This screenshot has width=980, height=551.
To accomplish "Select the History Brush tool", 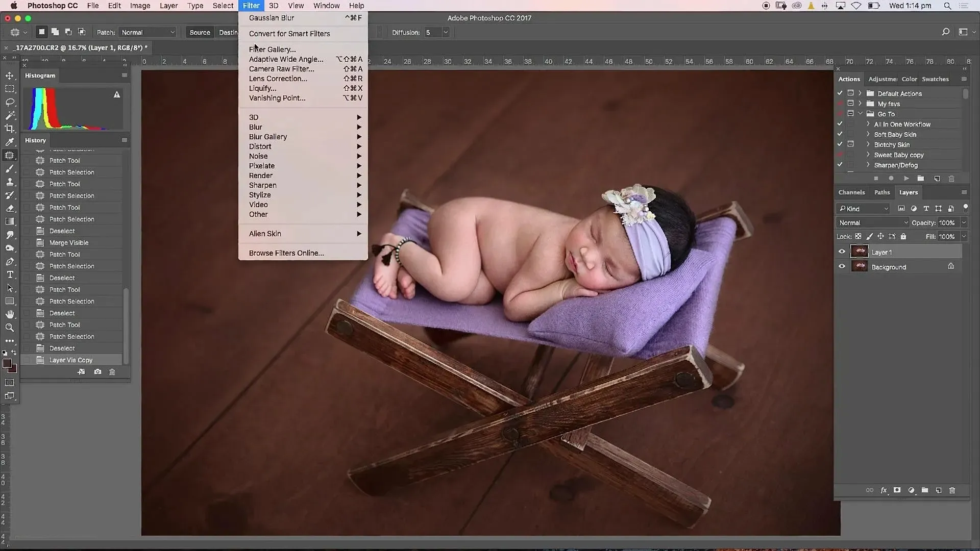I will (10, 195).
